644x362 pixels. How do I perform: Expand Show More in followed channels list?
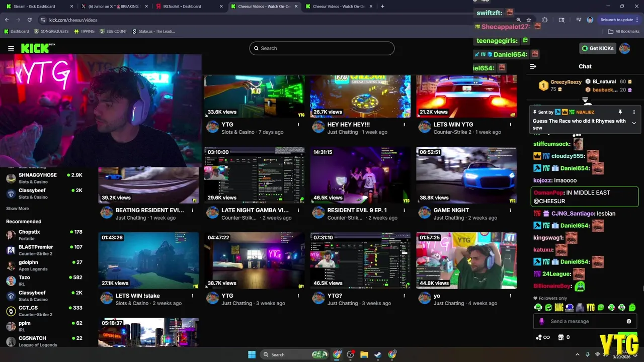coord(17,209)
